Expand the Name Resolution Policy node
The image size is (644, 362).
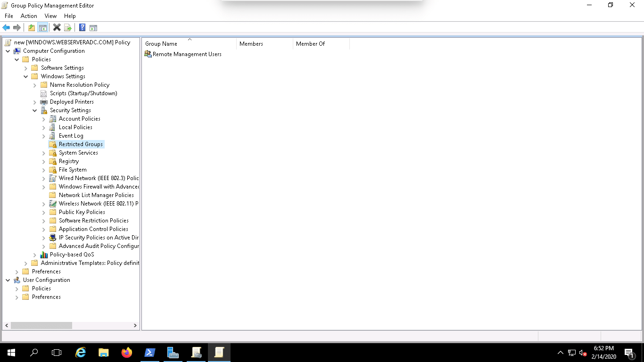pyautogui.click(x=35, y=85)
